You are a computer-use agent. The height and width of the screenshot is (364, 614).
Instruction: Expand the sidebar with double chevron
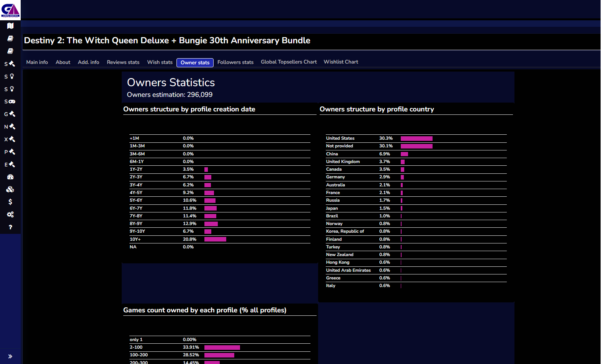[10, 356]
